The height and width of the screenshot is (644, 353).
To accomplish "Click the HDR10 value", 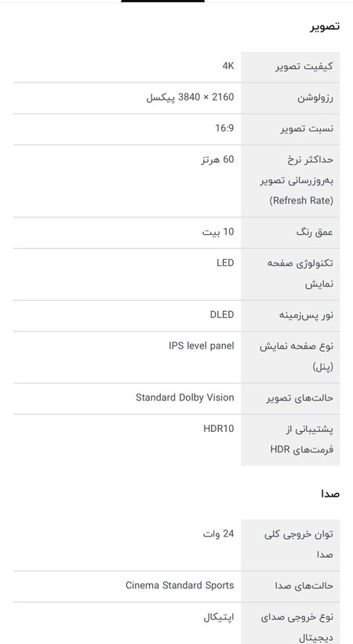I will (219, 429).
